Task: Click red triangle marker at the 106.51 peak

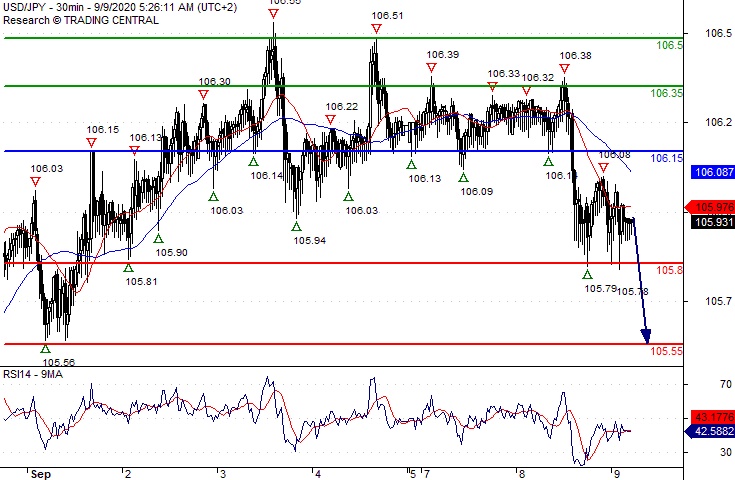Action: pos(376,29)
